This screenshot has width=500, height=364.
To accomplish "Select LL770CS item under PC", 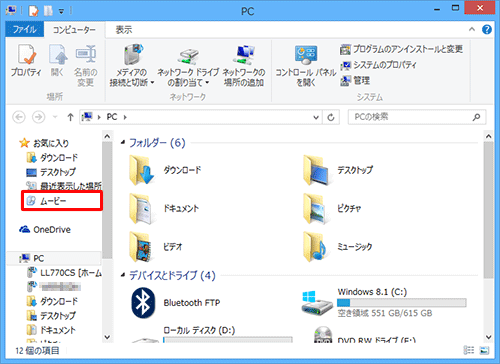I will (x=64, y=273).
